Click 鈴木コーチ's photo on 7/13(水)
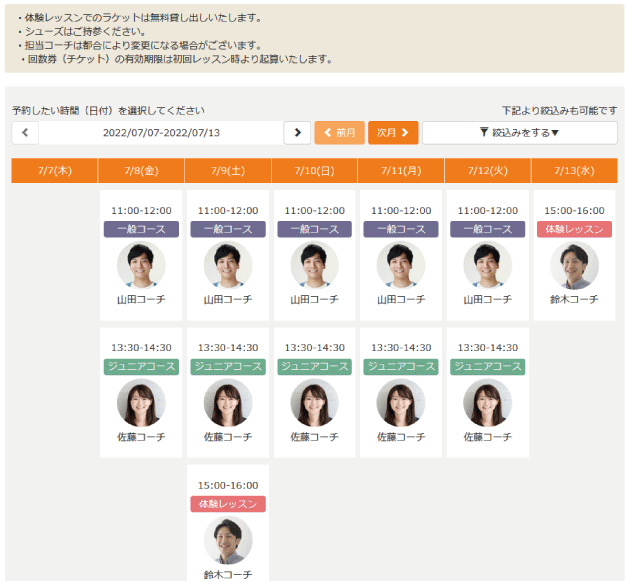Screen dimensions: 627x581 pos(574,266)
